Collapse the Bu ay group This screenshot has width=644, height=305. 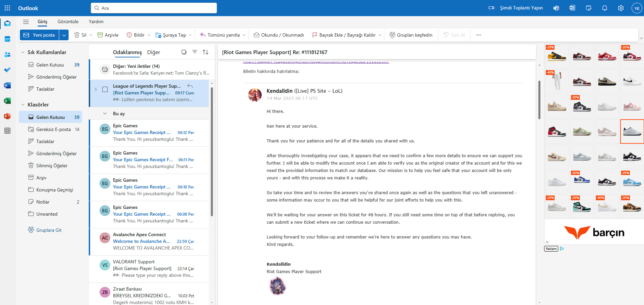coord(105,114)
